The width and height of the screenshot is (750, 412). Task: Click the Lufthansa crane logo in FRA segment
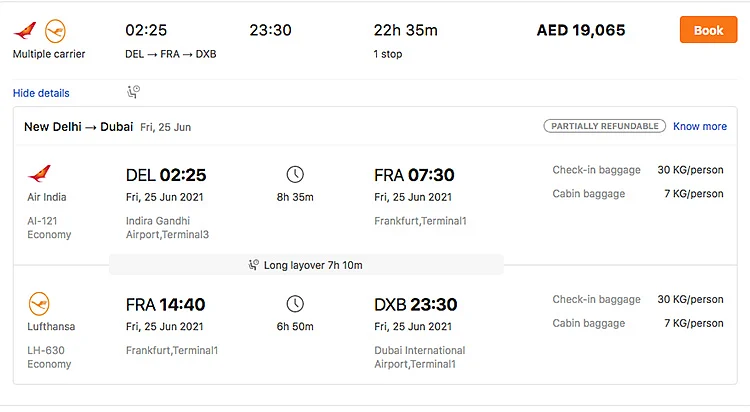39,304
